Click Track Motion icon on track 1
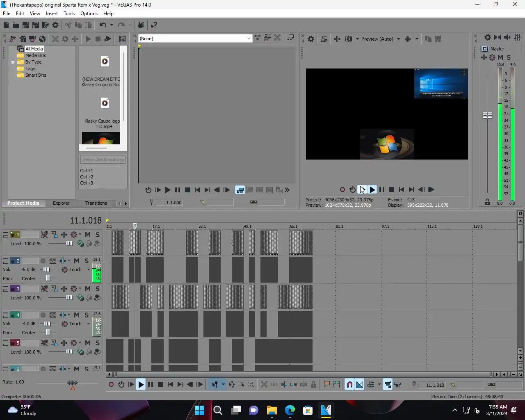 tap(54, 235)
